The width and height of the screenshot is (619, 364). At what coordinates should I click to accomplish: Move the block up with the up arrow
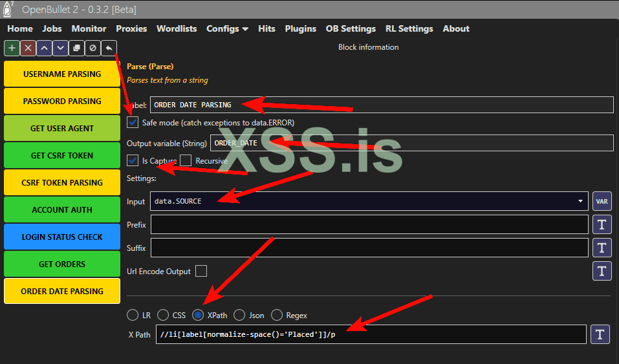44,48
